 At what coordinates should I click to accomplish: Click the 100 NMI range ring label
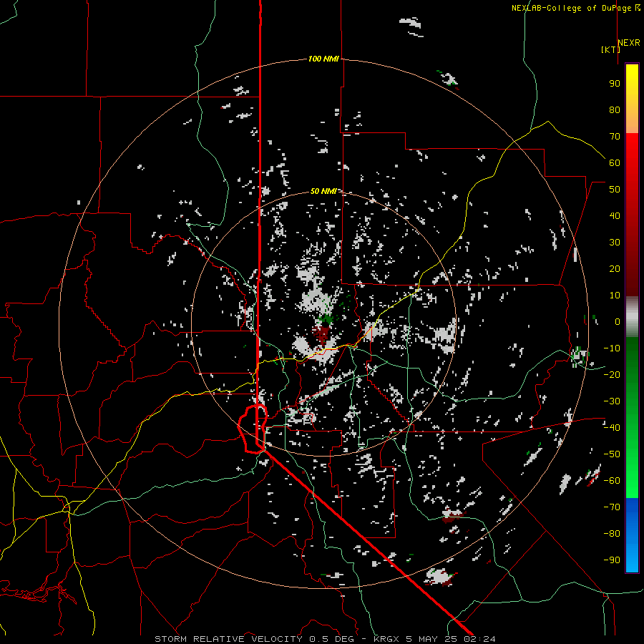point(323,59)
